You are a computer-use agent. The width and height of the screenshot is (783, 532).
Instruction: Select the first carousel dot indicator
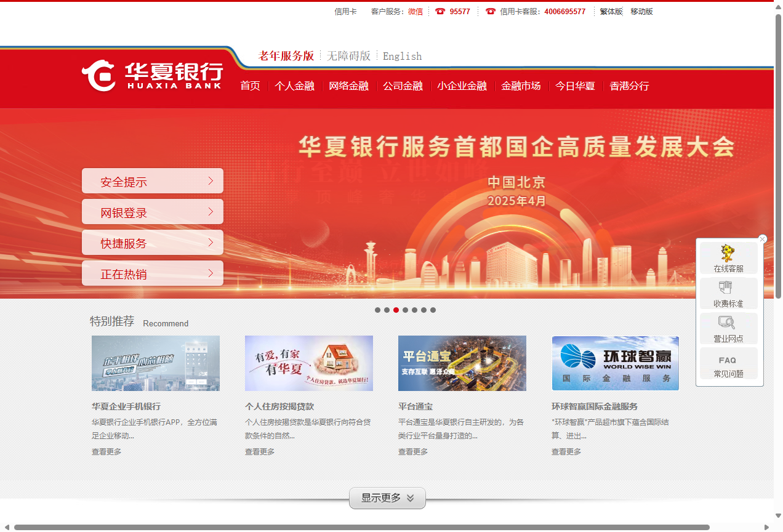(378, 310)
